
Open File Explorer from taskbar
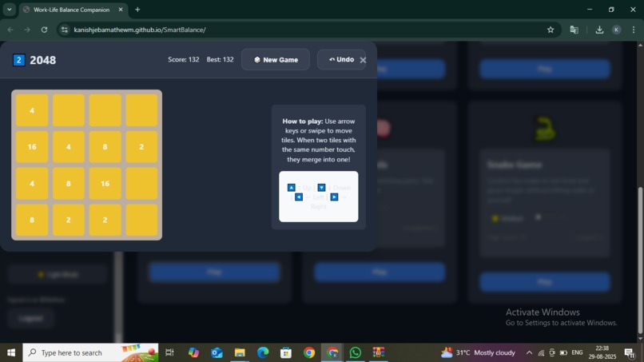[240, 352]
